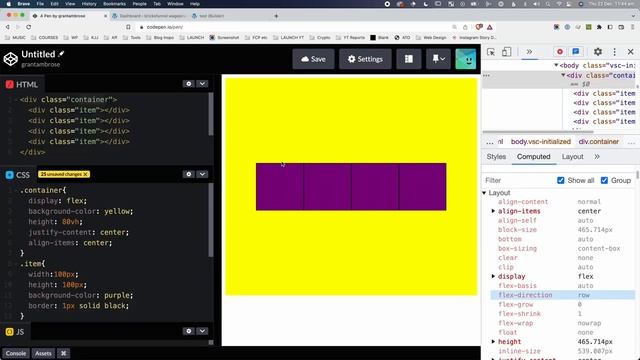Click the Brave Shields lion icon
640x360 pixels.
479,27
